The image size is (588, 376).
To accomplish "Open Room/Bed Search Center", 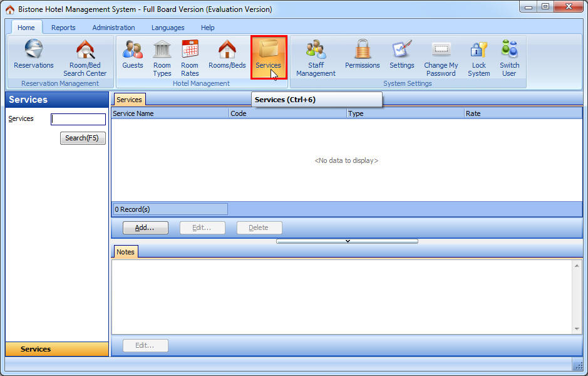I will click(85, 57).
